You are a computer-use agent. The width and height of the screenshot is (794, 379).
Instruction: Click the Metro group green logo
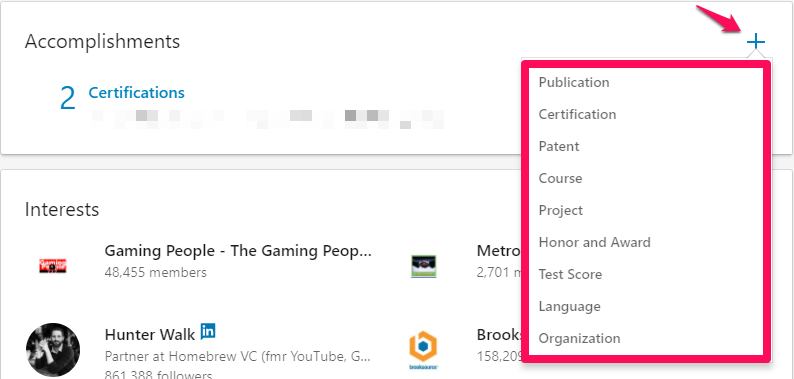[x=424, y=266]
